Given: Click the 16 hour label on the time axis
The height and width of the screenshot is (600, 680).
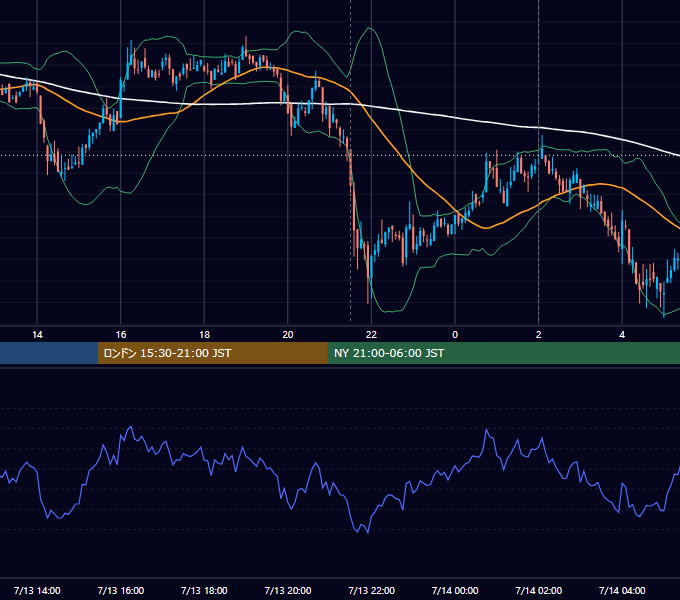Looking at the screenshot, I should (x=121, y=335).
